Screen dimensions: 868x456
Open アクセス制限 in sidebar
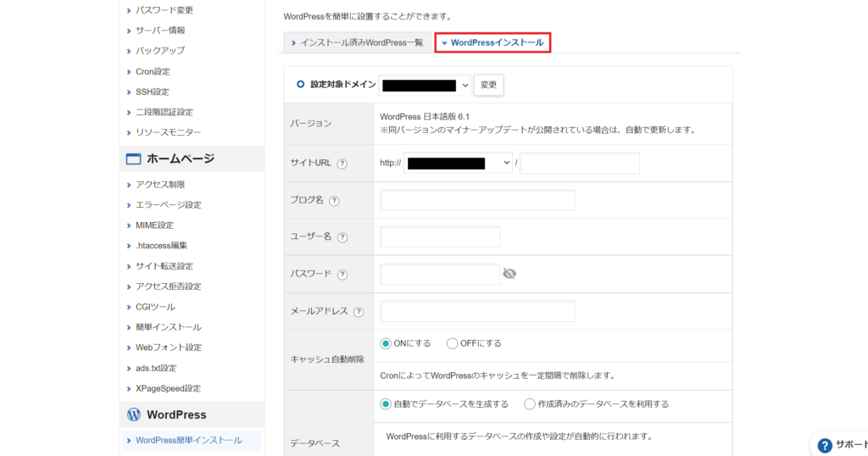coord(160,185)
